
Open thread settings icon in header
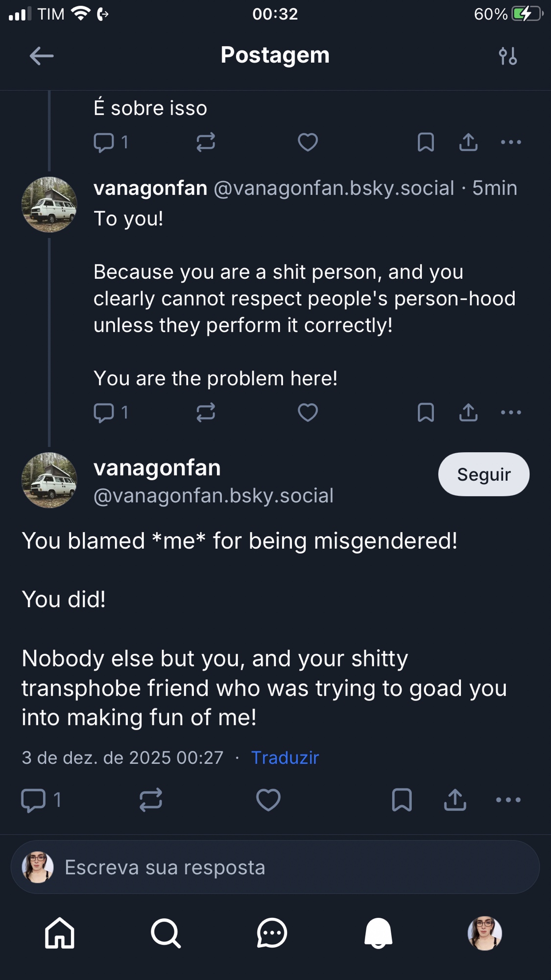coord(508,56)
